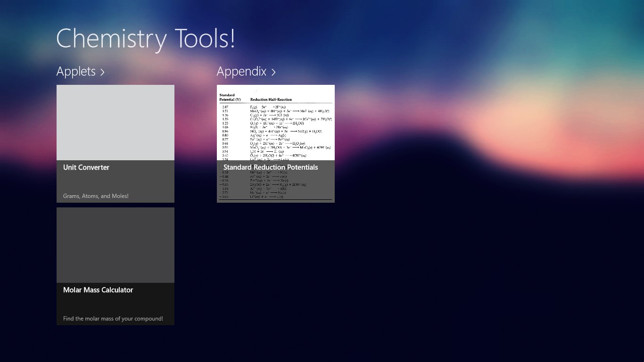Select the Standard Reduction Potentials caption
Viewport: 644px width, 362px height.
coord(271,167)
